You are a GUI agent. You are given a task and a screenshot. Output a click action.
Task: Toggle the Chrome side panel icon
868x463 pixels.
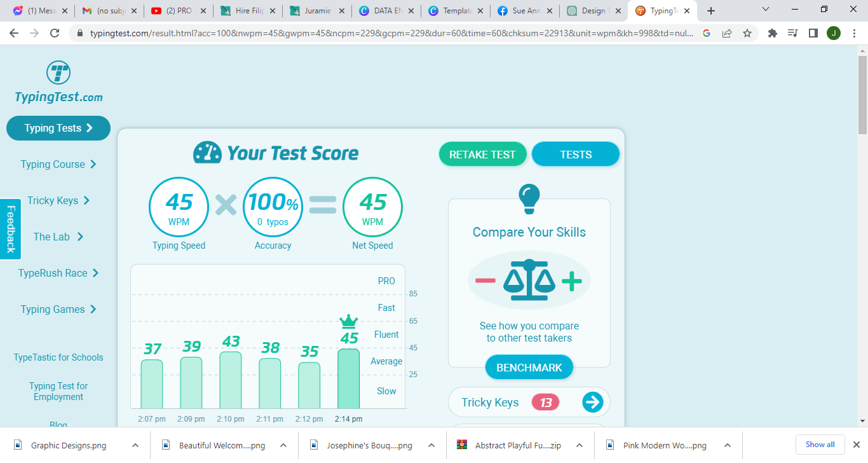(x=813, y=33)
